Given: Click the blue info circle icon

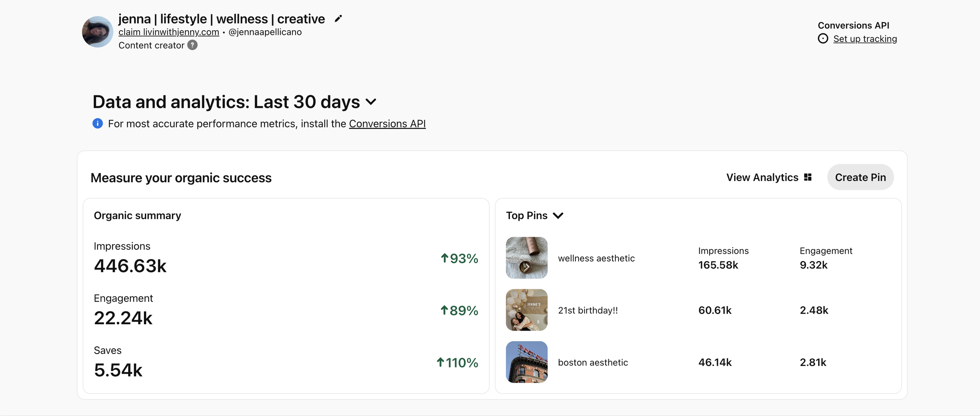Looking at the screenshot, I should 98,124.
